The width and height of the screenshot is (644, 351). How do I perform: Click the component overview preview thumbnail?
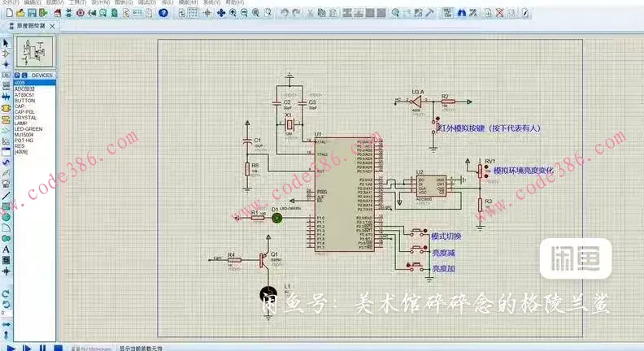pyautogui.click(x=35, y=52)
